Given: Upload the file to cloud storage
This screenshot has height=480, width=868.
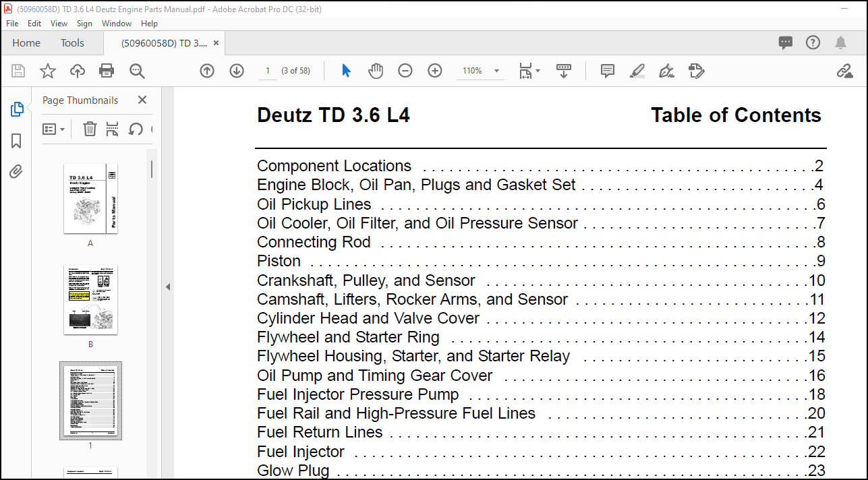Looking at the screenshot, I should click(78, 71).
